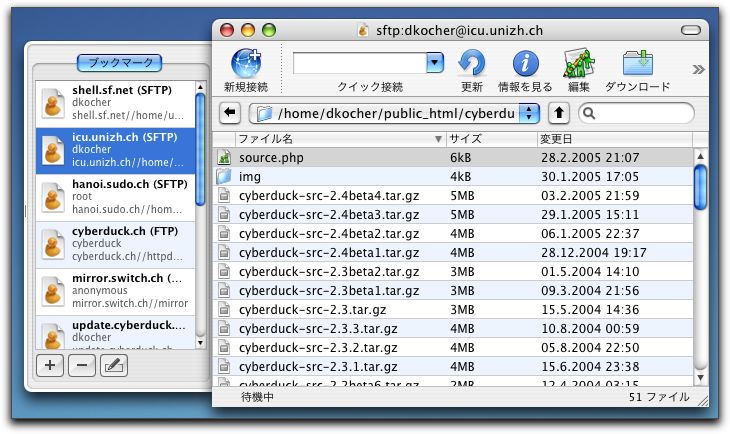Click the icu.unizh.ch bookmark duck icon
The height and width of the screenshot is (434, 730).
click(53, 150)
